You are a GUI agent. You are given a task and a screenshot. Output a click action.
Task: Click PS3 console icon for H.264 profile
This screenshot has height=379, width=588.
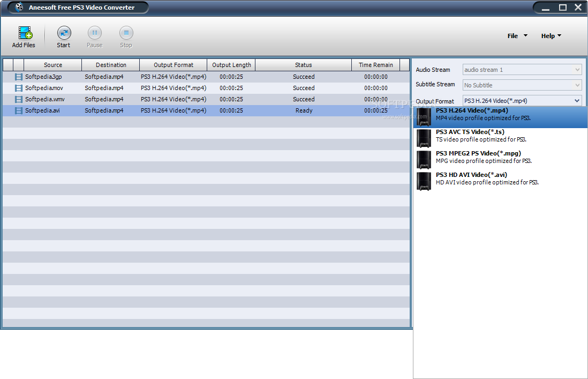(424, 117)
